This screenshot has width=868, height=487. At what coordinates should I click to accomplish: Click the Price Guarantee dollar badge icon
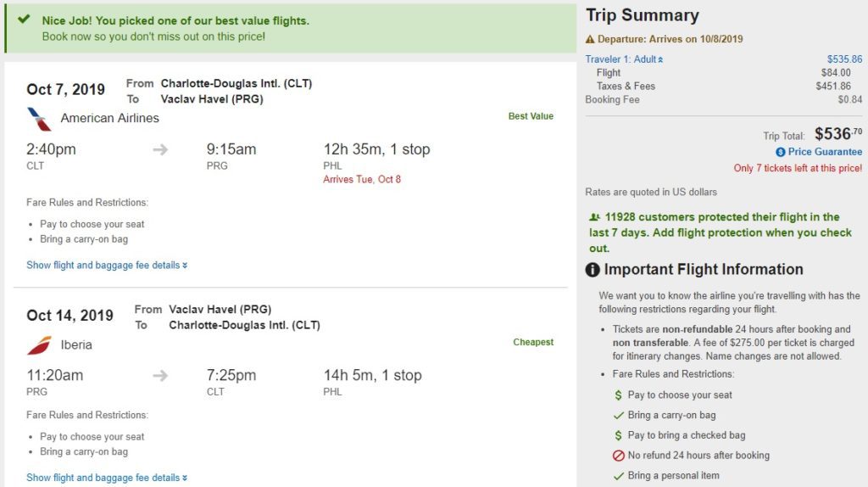[781, 152]
